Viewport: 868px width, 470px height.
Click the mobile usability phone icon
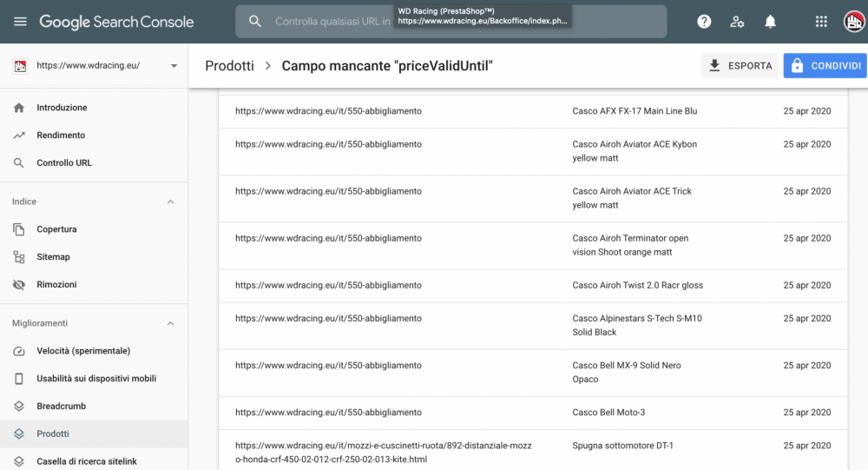coord(19,379)
